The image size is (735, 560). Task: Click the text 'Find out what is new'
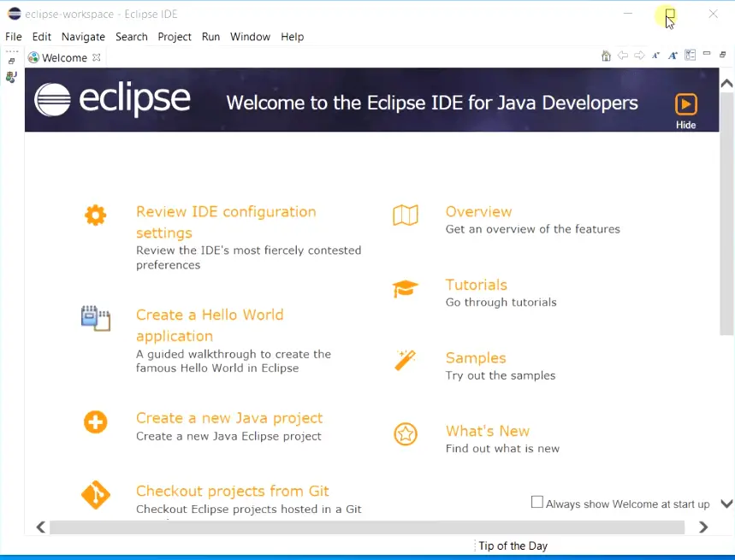click(502, 449)
